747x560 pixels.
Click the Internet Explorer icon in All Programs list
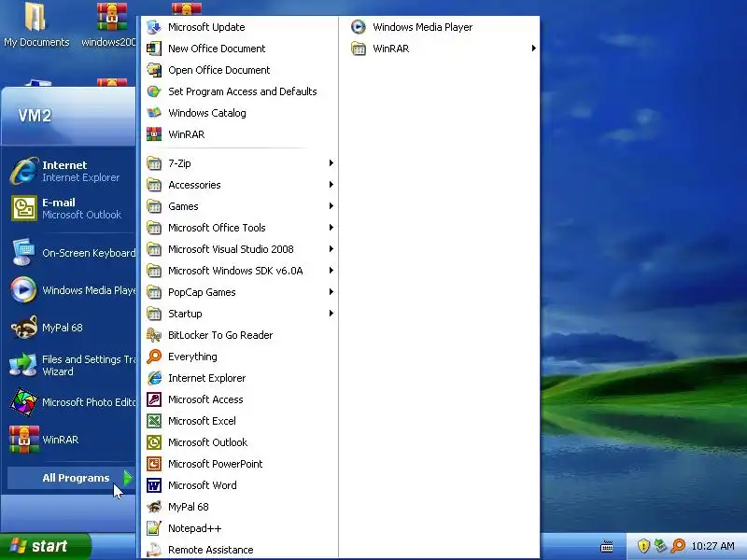click(x=154, y=378)
